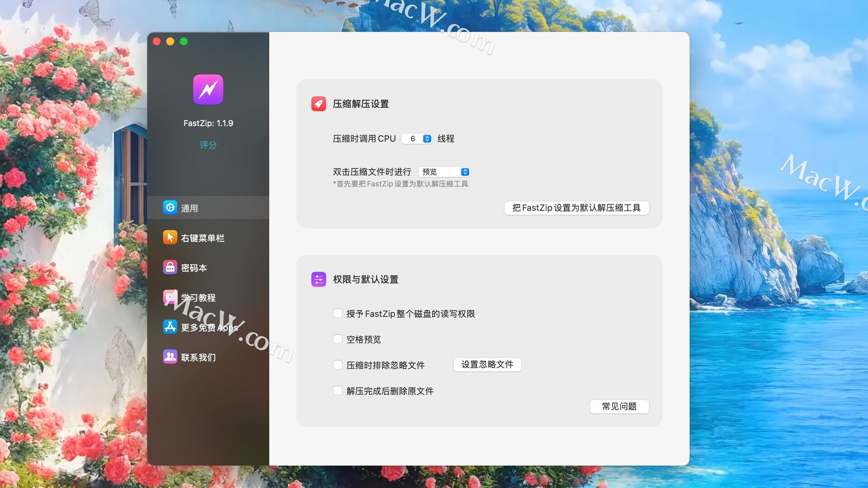The width and height of the screenshot is (868, 488).
Task: Click the cursor icon for 右键菜单栏
Action: coord(170,237)
